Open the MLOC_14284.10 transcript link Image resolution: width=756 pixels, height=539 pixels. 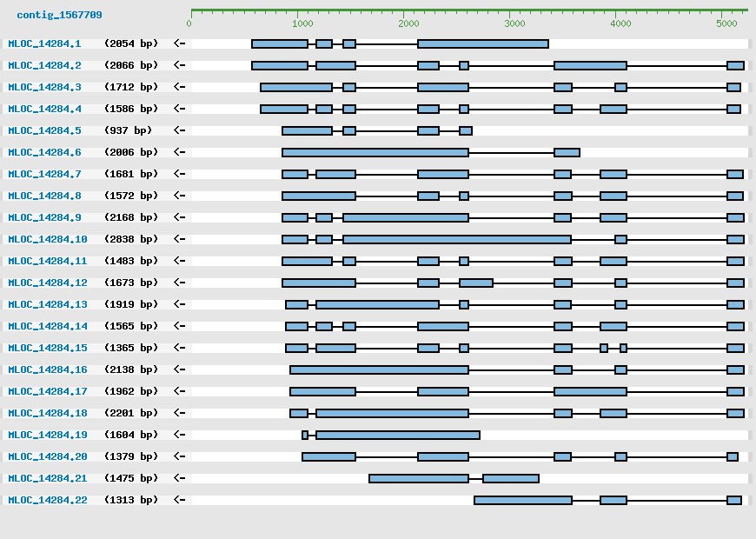(x=48, y=239)
